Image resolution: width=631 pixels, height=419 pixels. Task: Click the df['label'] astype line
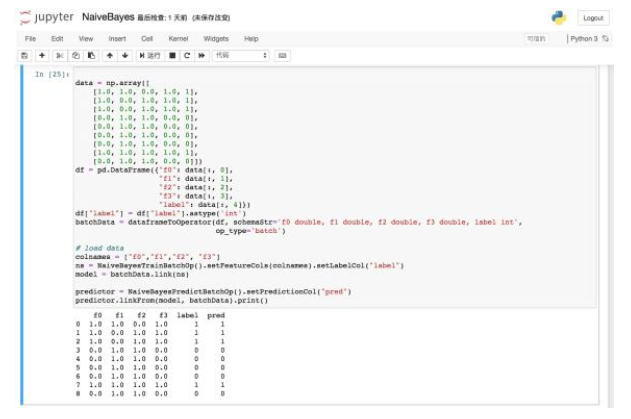[160, 213]
